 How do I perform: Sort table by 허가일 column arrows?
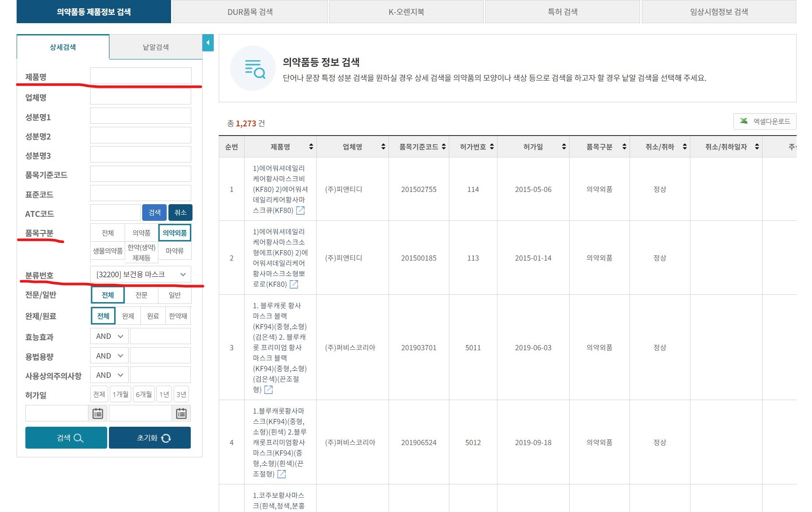point(564,147)
